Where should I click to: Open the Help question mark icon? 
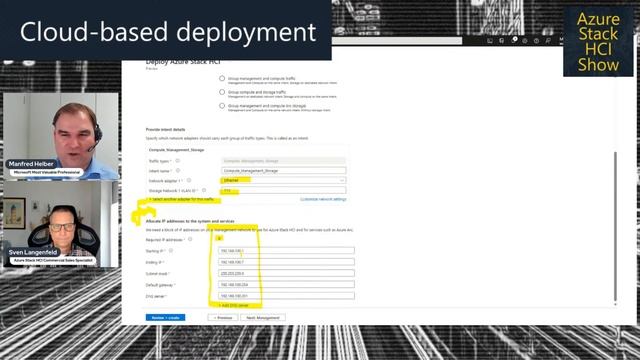[x=536, y=40]
